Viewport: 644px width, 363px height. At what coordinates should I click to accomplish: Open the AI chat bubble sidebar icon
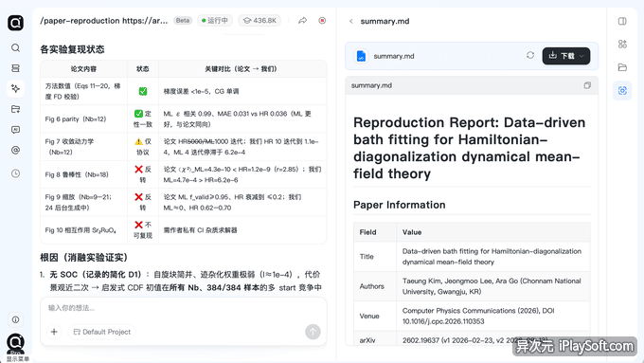[15, 130]
